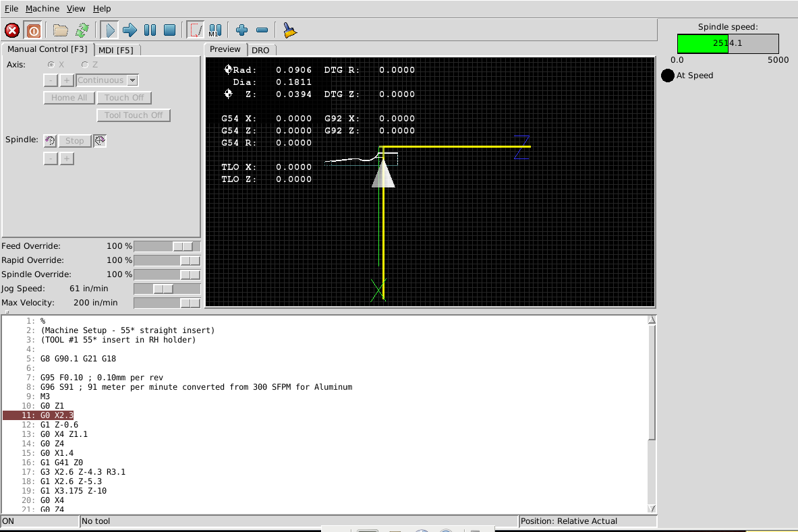This screenshot has height=532, width=798.
Task: Open the View menu
Action: coord(76,9)
